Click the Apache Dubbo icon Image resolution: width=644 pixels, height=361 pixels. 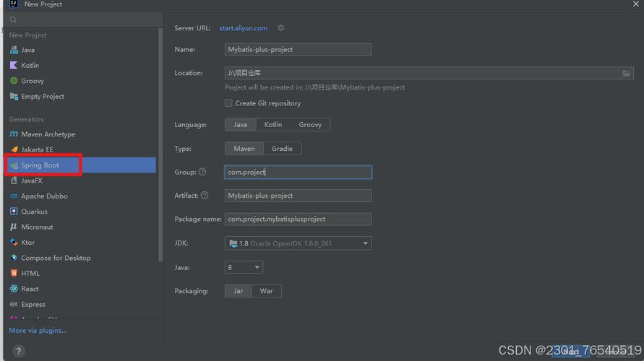pos(14,196)
